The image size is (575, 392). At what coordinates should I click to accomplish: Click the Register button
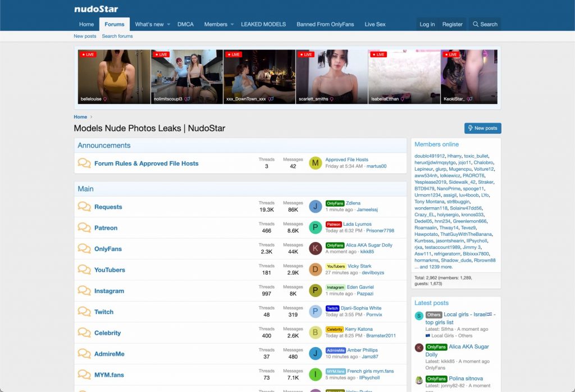pyautogui.click(x=452, y=24)
